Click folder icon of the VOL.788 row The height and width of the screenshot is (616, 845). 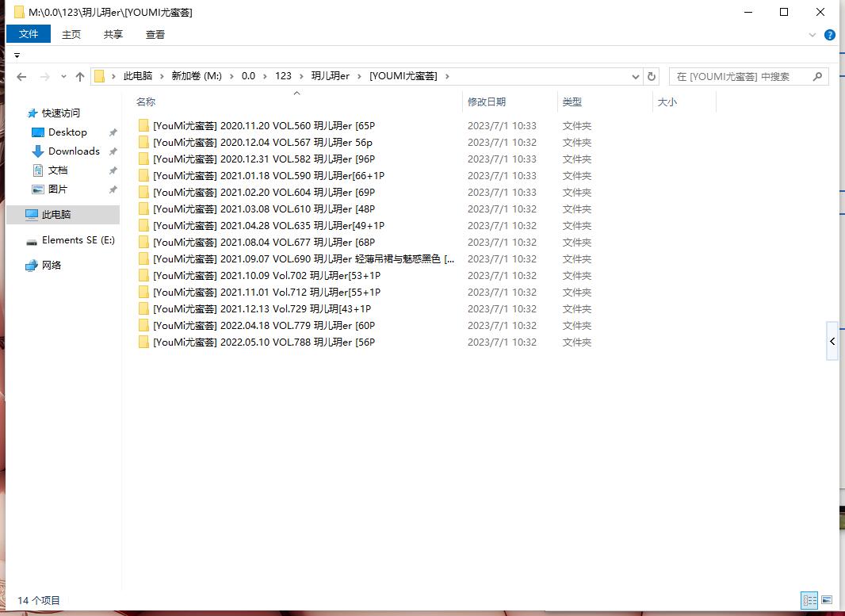click(143, 342)
